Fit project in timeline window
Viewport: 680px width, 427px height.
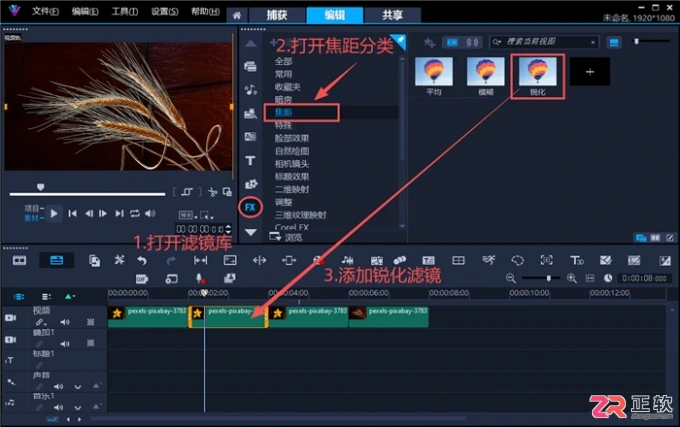point(590,278)
